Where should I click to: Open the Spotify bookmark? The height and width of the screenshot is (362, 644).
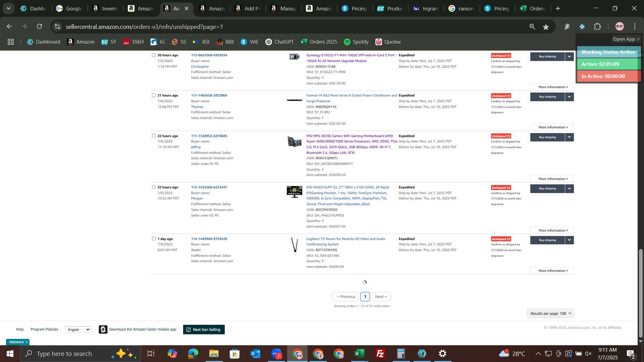point(357,42)
